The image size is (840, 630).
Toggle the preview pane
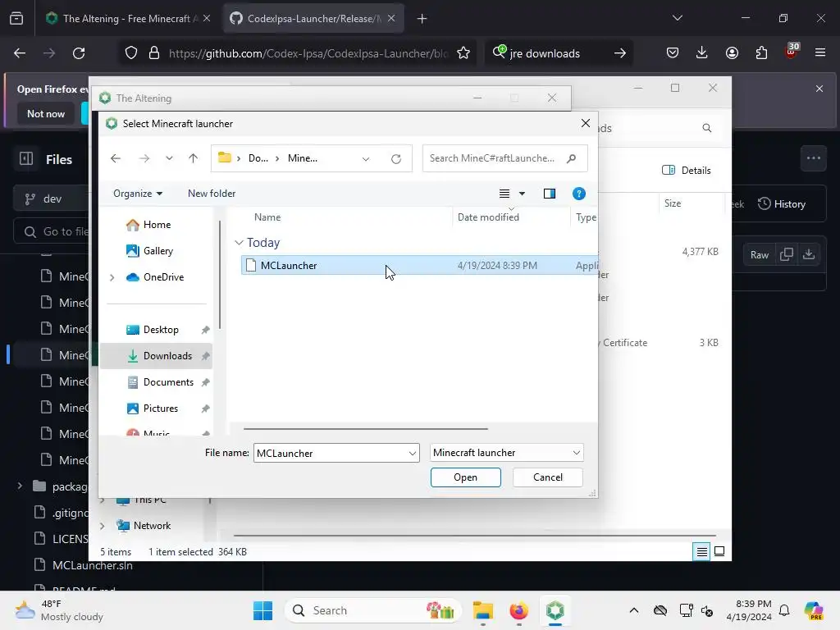(x=549, y=194)
